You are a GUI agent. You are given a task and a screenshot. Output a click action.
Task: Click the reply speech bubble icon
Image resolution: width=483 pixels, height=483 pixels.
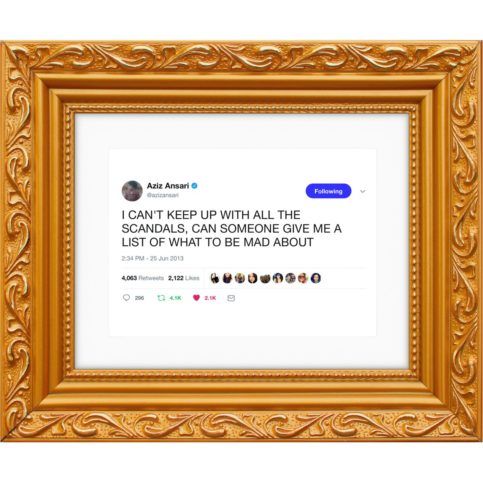126,298
